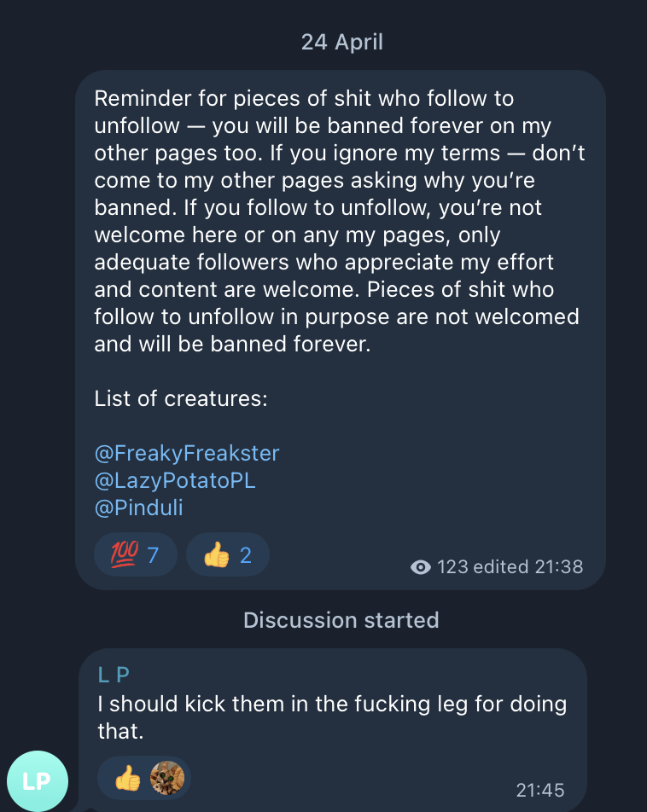647x812 pixels.
Task: Open the @LazyPotatoPL mention link
Action: [175, 480]
